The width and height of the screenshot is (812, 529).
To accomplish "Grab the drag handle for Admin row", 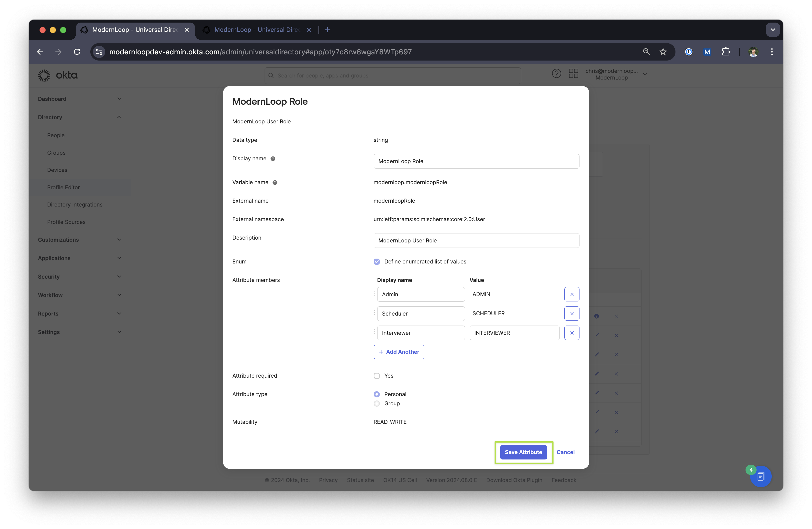I will coord(374,293).
